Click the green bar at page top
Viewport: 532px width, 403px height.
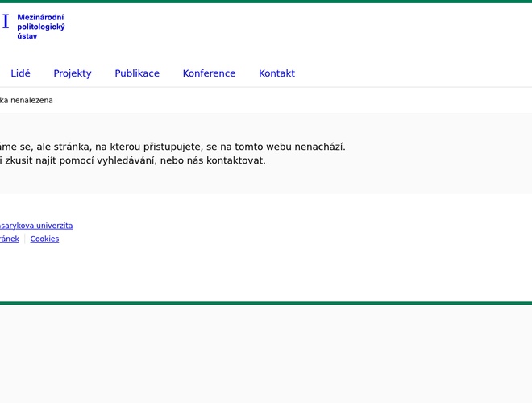pos(266,2)
